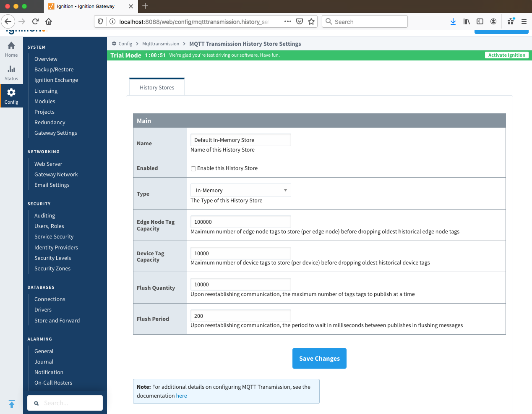Open the Modules page
The image size is (532, 414).
(45, 101)
